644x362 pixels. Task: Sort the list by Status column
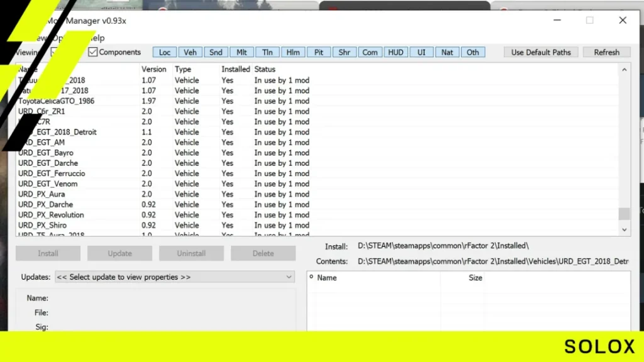265,69
